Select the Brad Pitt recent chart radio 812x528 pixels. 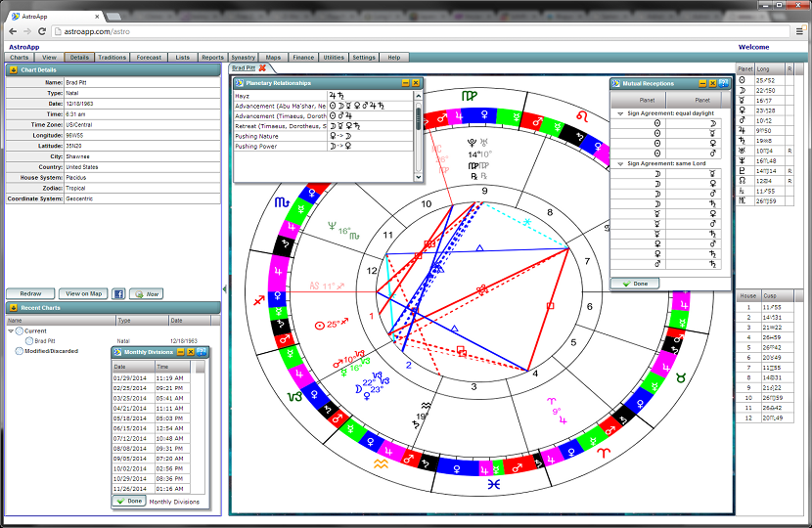click(29, 341)
